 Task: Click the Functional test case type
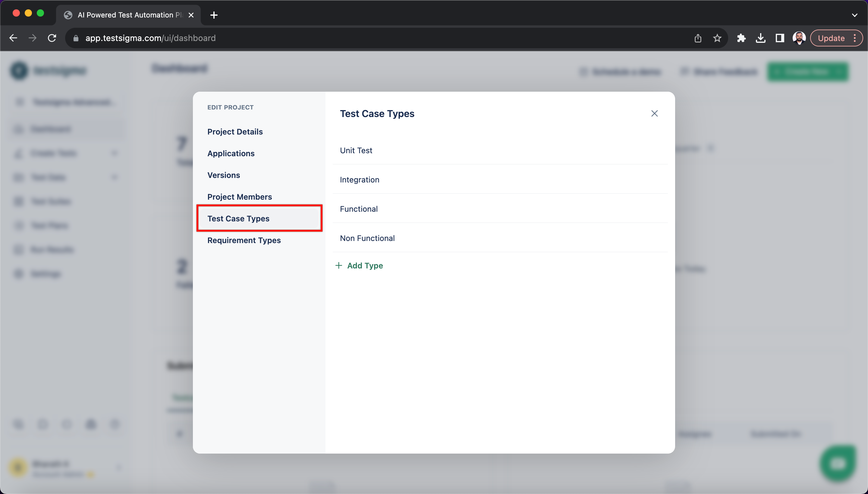[x=359, y=208]
